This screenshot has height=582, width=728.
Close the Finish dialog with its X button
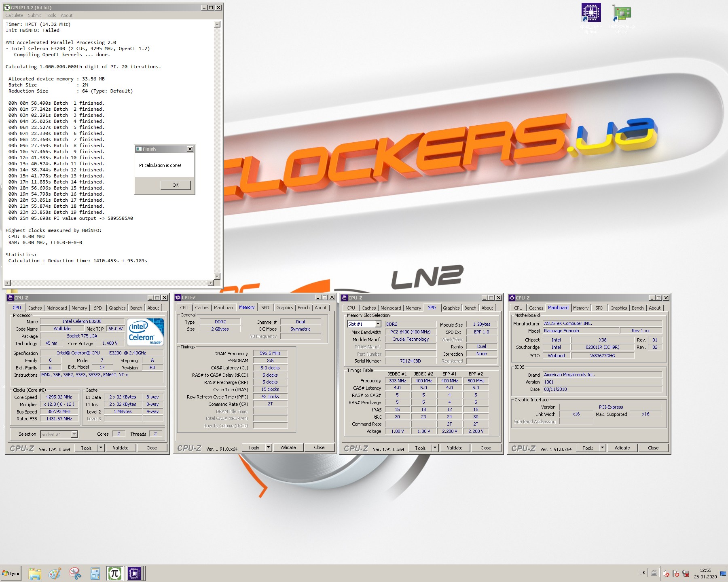coord(190,149)
